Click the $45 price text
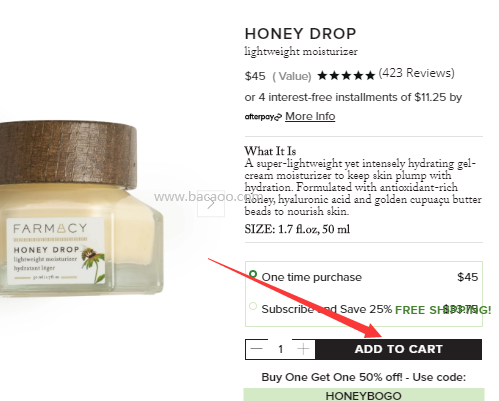The image size is (499, 401). click(x=255, y=76)
